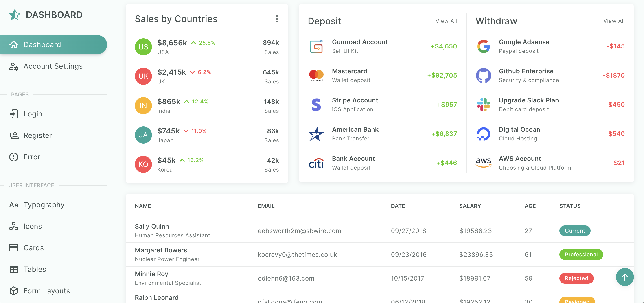Select the Github Enterprise icon under Withdraw
This screenshot has height=303, width=644.
(483, 75)
